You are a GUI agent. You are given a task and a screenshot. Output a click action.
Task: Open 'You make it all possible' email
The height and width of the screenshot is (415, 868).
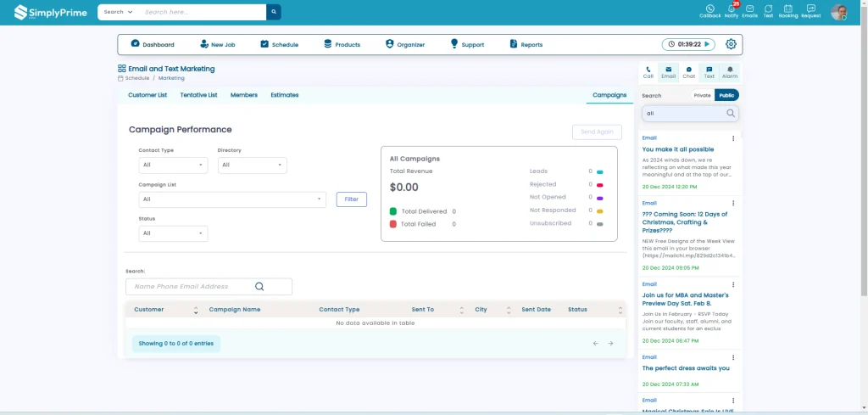(678, 149)
